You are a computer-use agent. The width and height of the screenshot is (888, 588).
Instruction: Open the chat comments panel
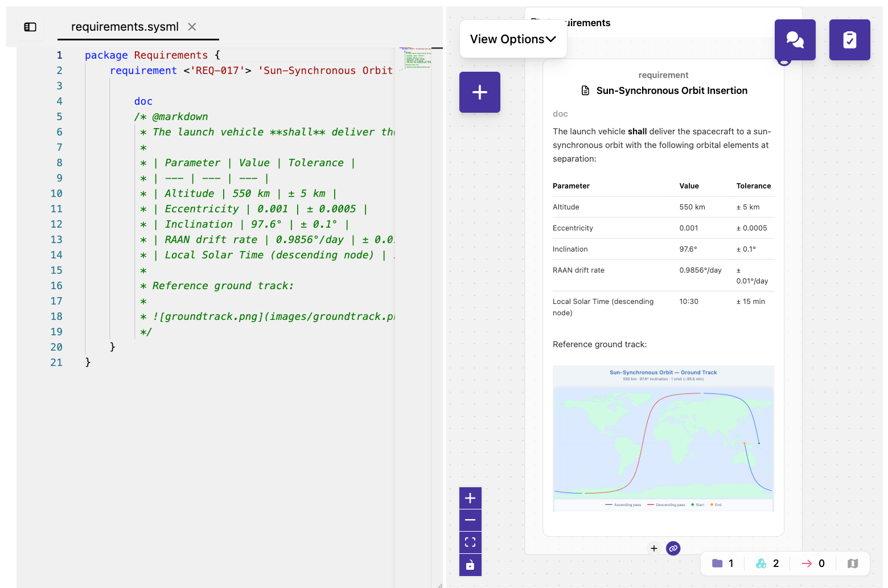coord(795,40)
